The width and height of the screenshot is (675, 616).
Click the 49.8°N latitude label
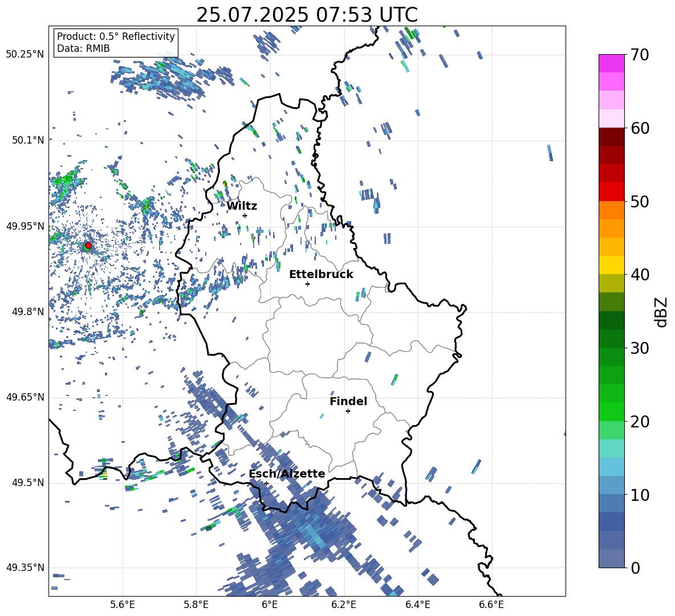tap(28, 312)
